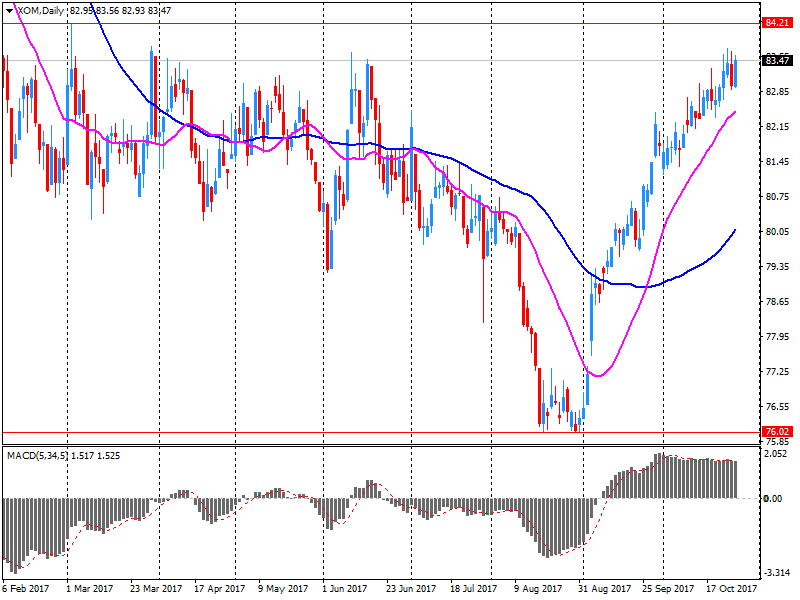Click the 80.05 price axis value
Viewport: 800px width, 600px height.
[778, 232]
